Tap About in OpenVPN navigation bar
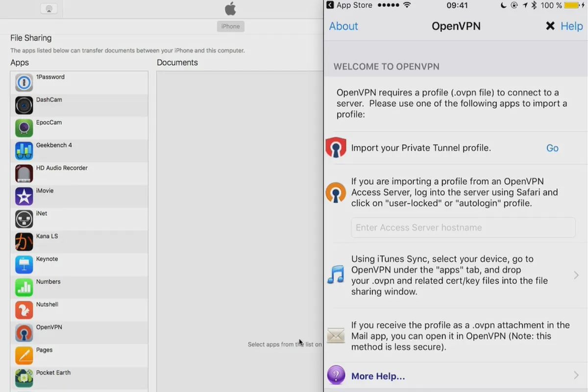The height and width of the screenshot is (392, 588). 343,26
